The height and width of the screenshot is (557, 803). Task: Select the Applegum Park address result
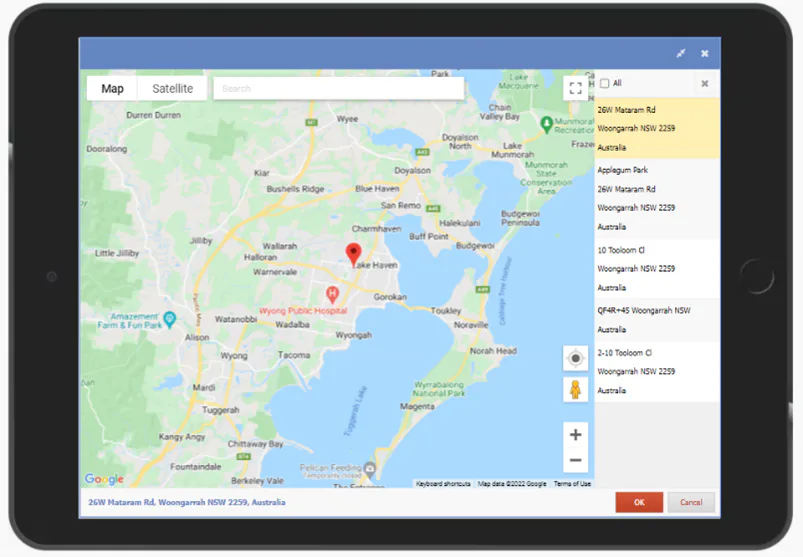pyautogui.click(x=657, y=198)
